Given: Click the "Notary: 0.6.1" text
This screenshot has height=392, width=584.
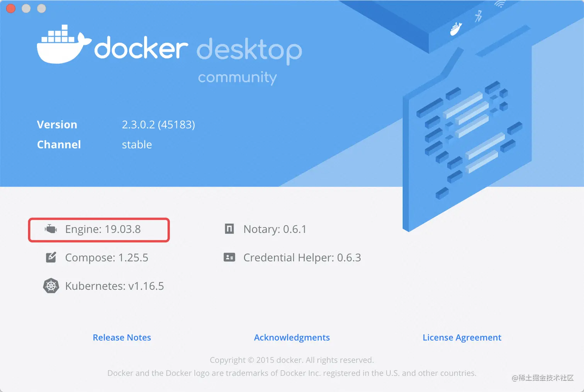Looking at the screenshot, I should 275,229.
